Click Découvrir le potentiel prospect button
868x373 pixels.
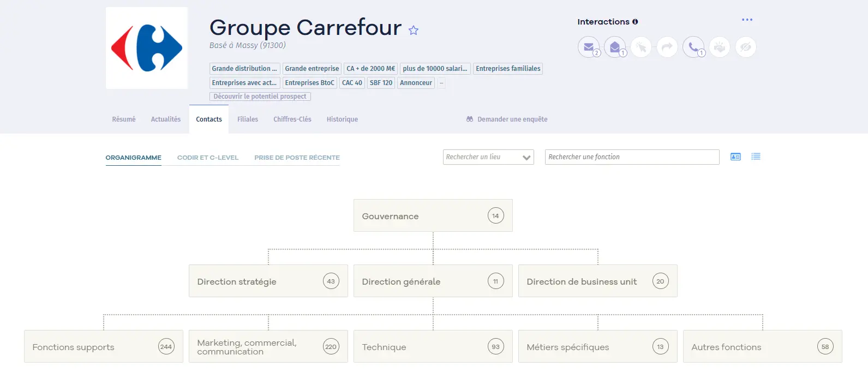tap(260, 97)
